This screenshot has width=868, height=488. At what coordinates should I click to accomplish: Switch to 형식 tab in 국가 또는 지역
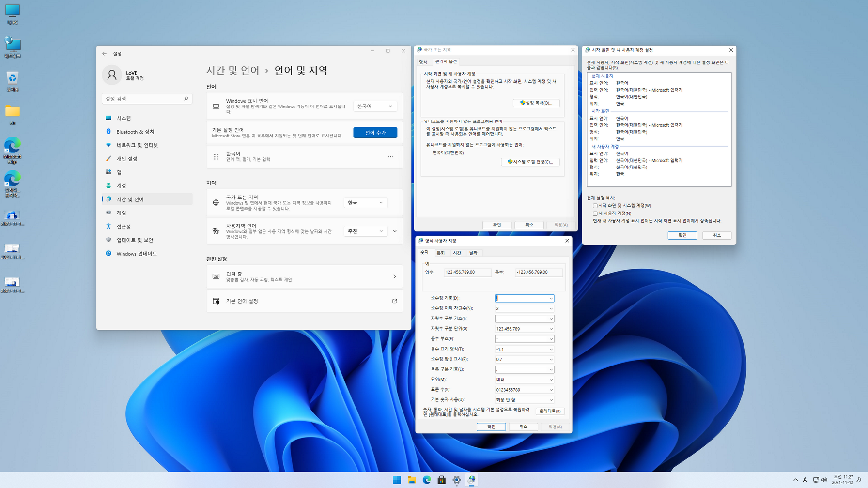click(423, 62)
